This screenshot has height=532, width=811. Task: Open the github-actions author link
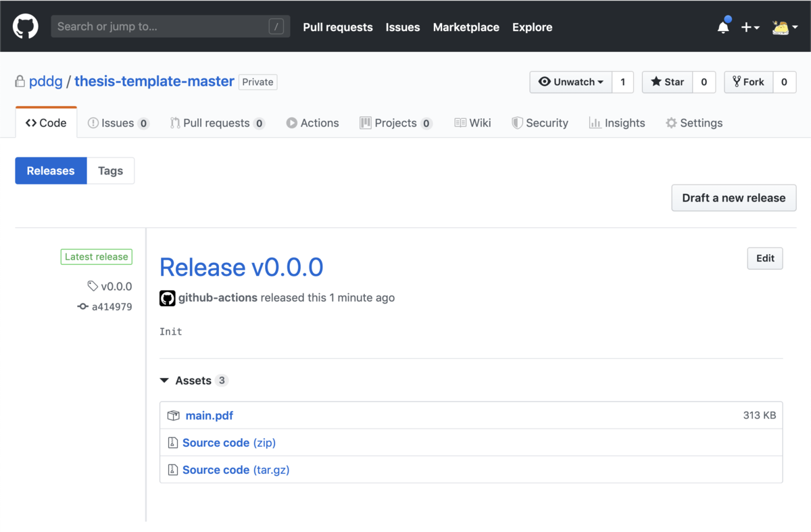coord(218,297)
